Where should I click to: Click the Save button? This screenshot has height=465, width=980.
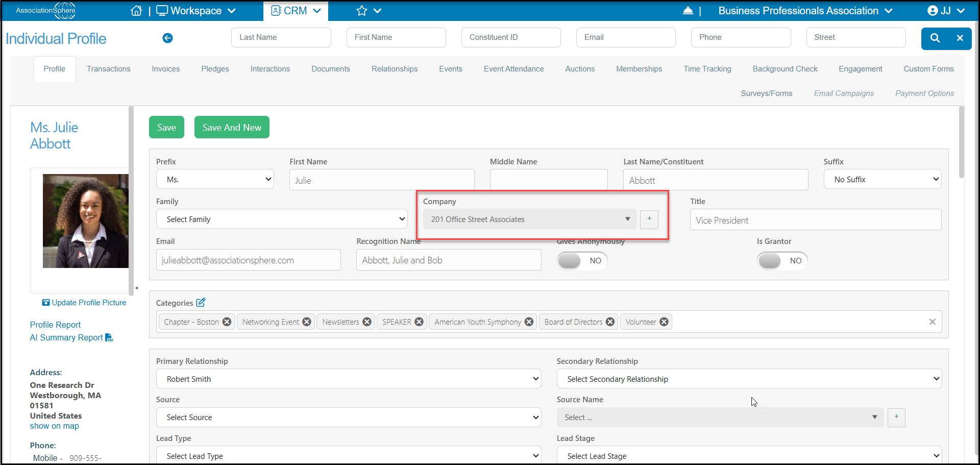point(166,127)
